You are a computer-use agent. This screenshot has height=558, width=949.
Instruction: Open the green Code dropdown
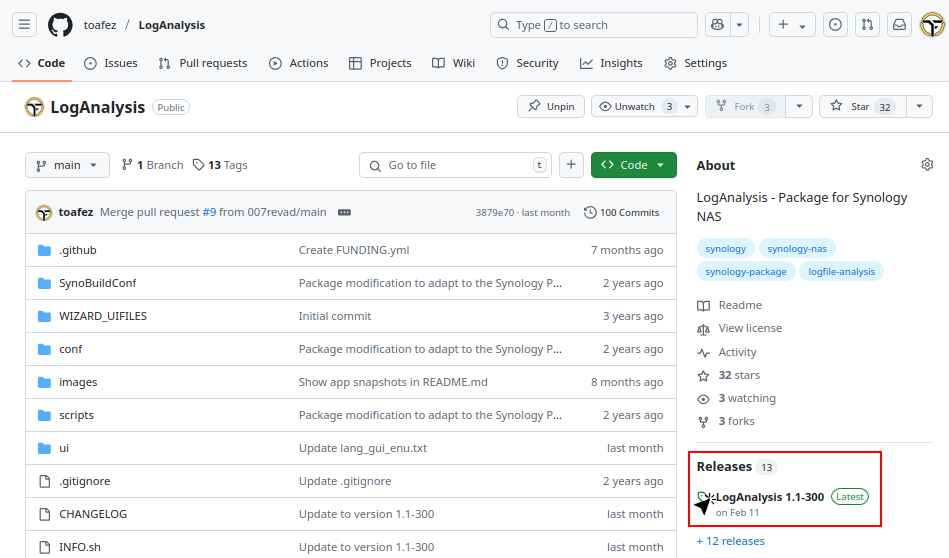click(x=633, y=165)
